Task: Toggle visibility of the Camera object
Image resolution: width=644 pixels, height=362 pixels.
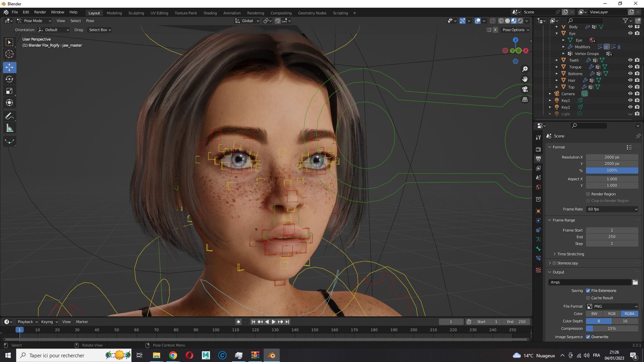Action: click(630, 94)
